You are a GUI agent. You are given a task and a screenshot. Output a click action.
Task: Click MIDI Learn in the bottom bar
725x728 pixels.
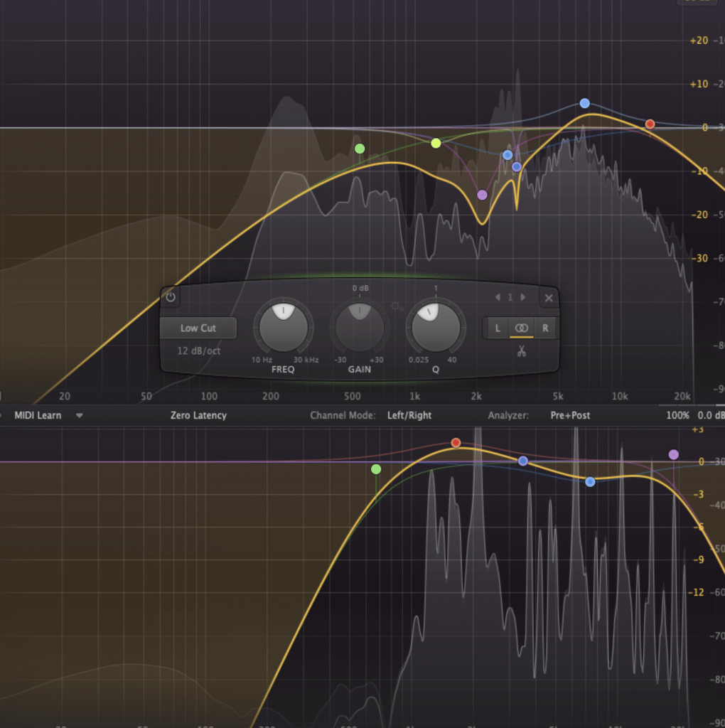click(36, 415)
